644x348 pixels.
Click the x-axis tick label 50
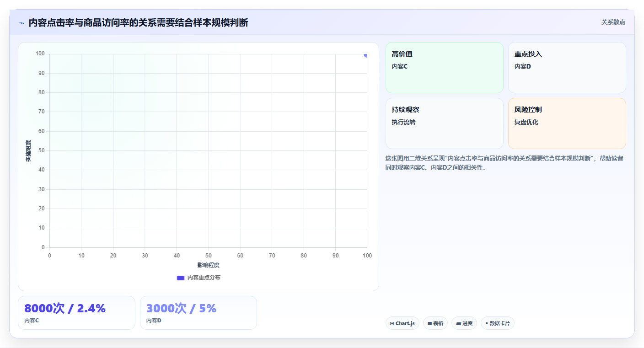coord(209,256)
